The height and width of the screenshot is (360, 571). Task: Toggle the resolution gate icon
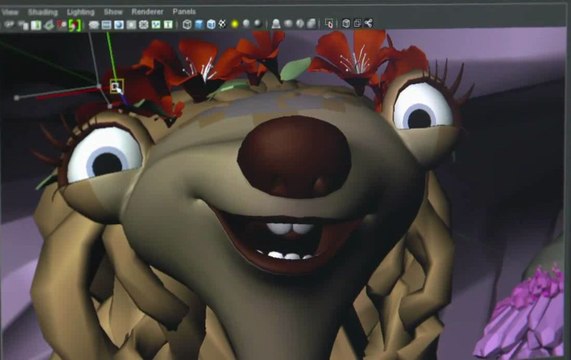point(119,24)
